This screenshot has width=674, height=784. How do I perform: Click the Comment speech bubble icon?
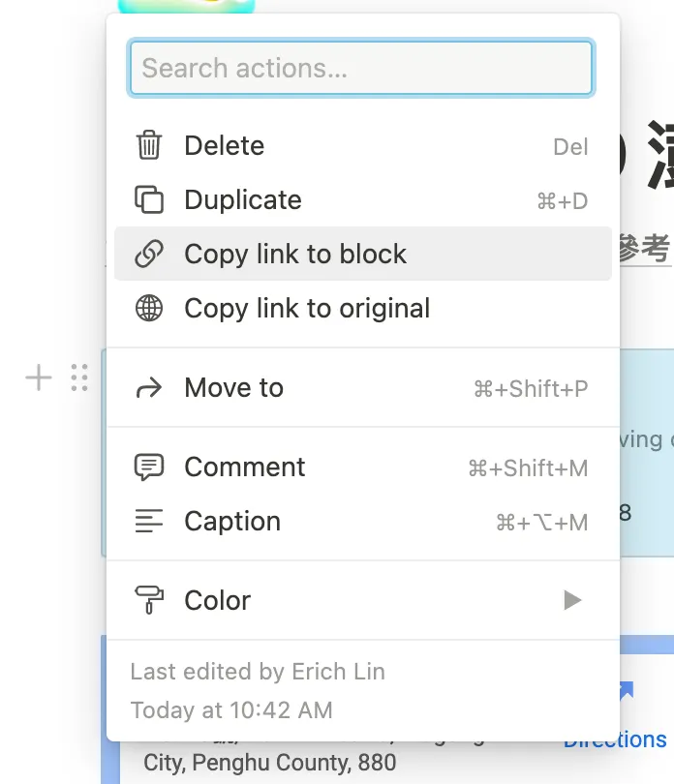click(148, 467)
